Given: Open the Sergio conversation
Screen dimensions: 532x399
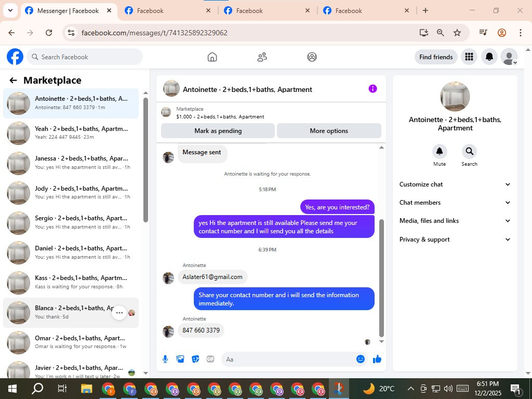Looking at the screenshot, I should [x=71, y=222].
